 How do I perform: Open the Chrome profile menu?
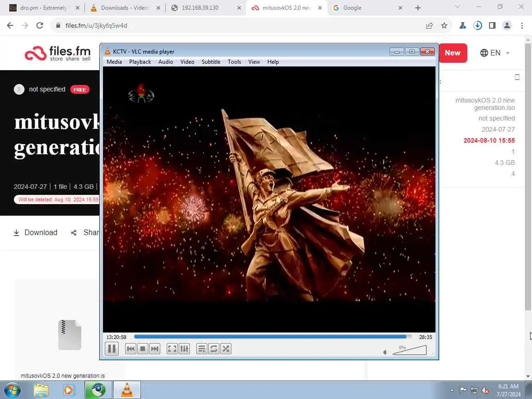tap(507, 25)
